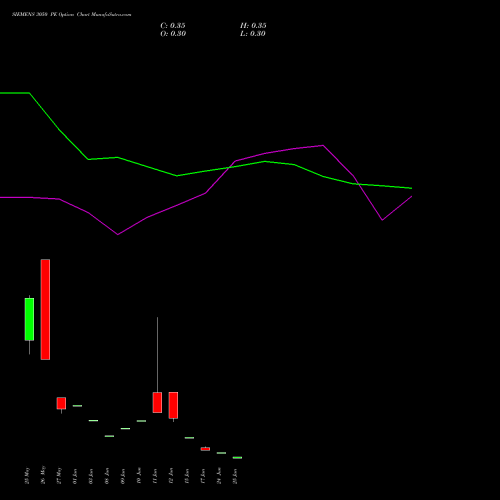Select the 01 Jun date label
This screenshot has width=500, height=500.
75,476
